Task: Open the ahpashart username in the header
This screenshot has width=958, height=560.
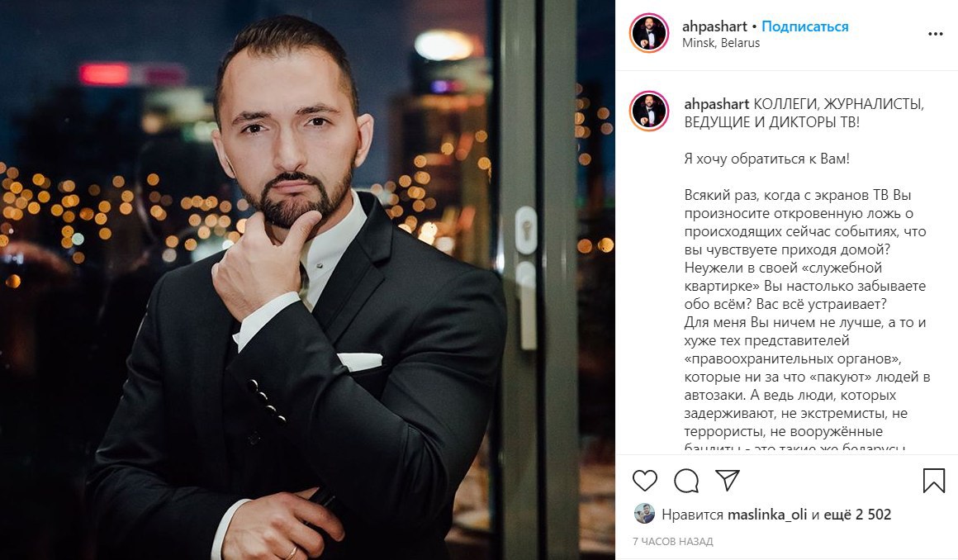Action: coord(714,26)
